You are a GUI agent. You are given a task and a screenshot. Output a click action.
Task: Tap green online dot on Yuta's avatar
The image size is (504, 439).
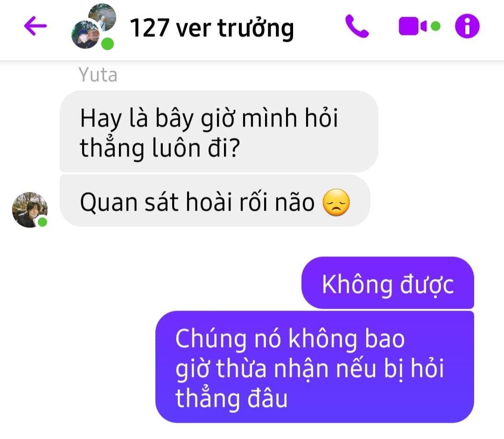[42, 222]
